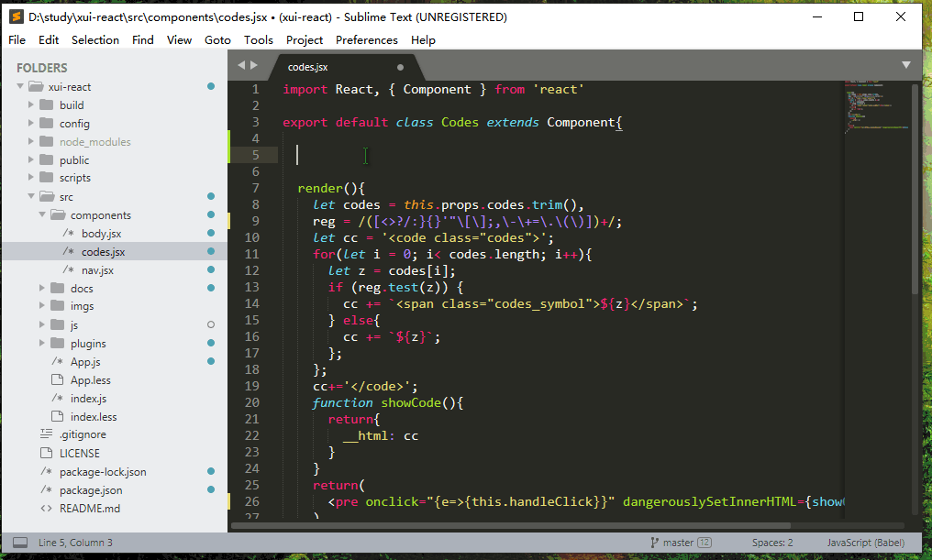Click the vertical scrollbar of the editor
Viewport: 932px width, 560px height.
[915, 189]
